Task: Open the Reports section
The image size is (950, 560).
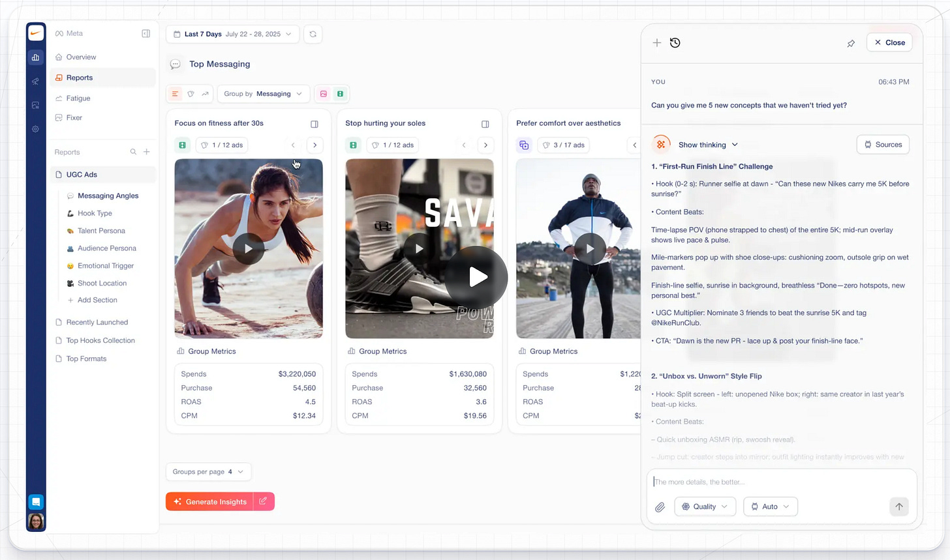Action: pos(102,78)
